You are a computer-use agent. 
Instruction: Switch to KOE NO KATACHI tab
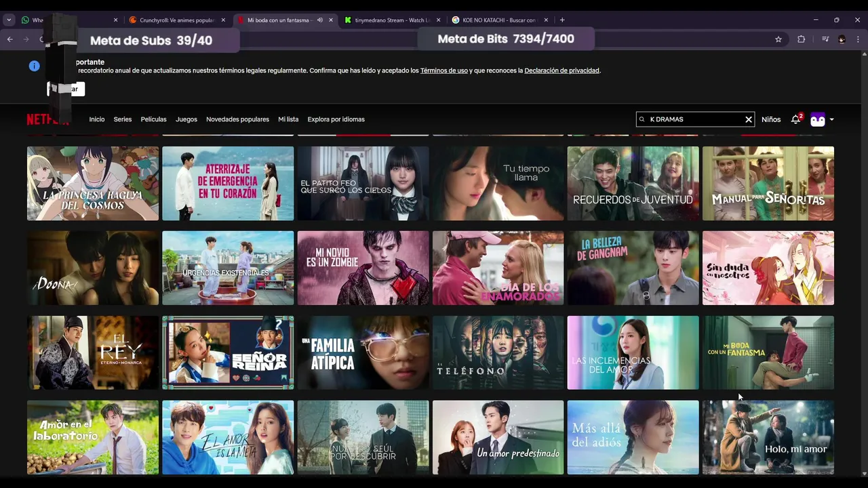pos(498,20)
